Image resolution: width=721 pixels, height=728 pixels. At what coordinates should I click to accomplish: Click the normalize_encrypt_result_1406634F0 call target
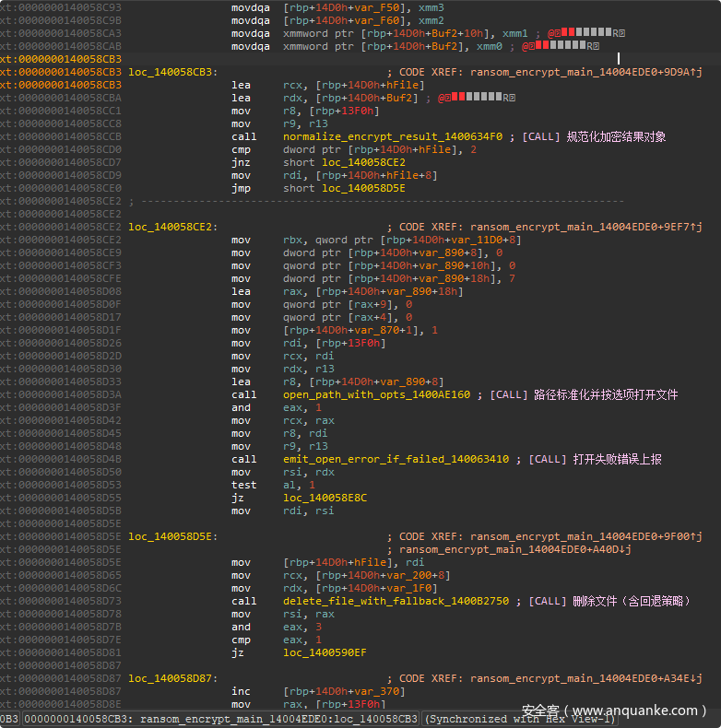click(x=393, y=136)
